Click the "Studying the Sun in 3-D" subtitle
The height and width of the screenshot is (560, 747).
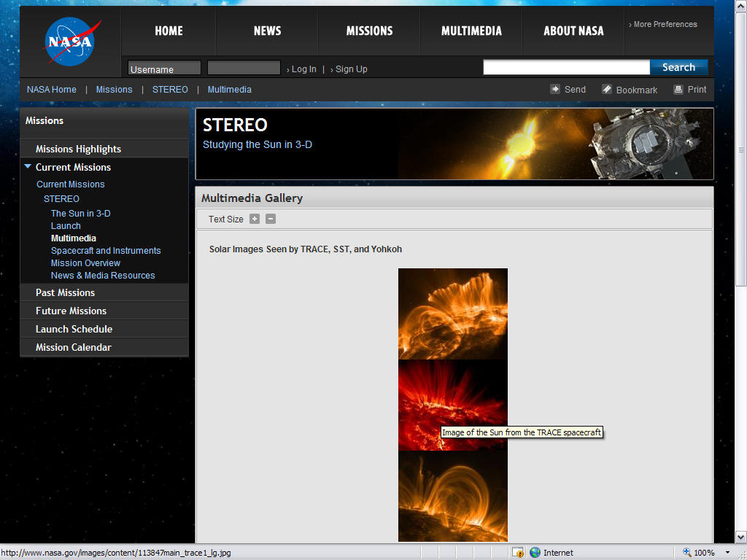point(258,144)
